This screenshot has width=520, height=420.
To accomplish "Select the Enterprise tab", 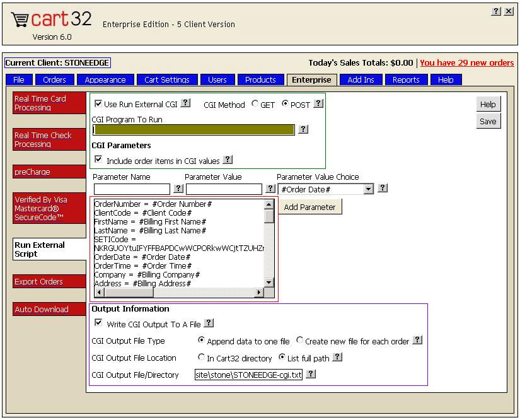I will point(312,79).
